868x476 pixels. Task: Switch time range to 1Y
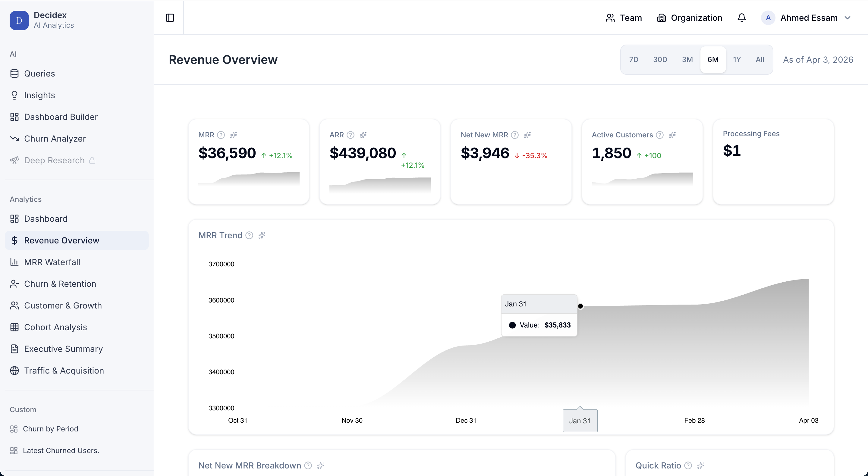click(737, 60)
